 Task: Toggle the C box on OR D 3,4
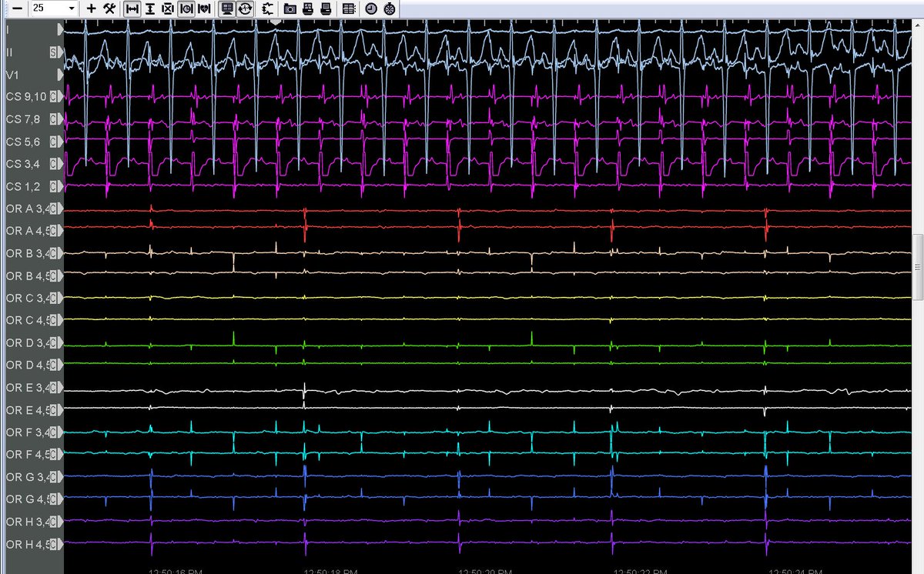click(53, 342)
